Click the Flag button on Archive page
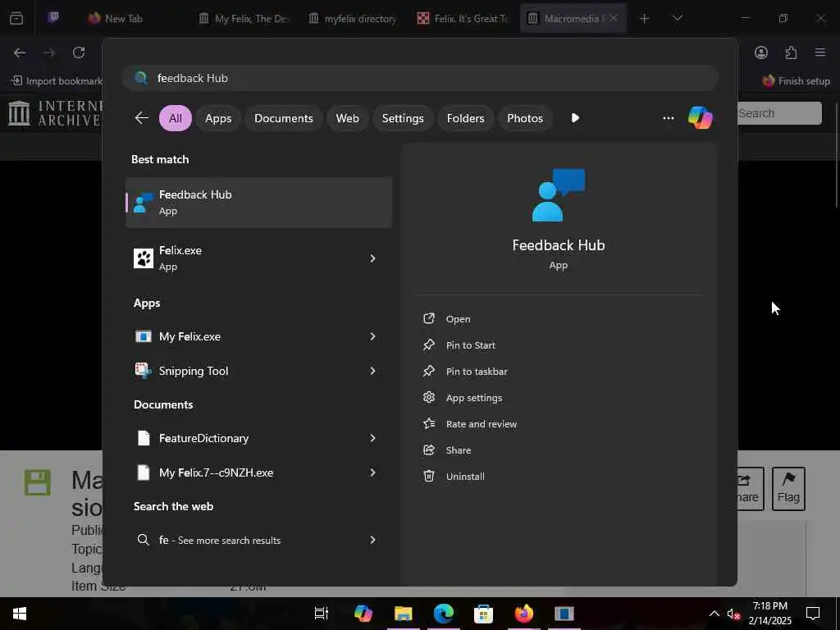840x630 pixels. 788,489
